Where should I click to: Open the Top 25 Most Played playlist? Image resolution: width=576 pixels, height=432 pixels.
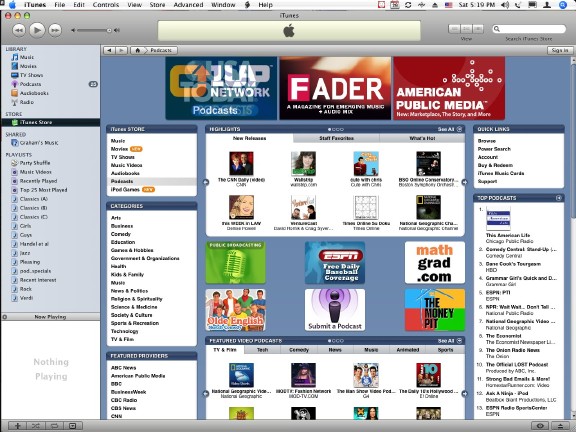tap(43, 190)
